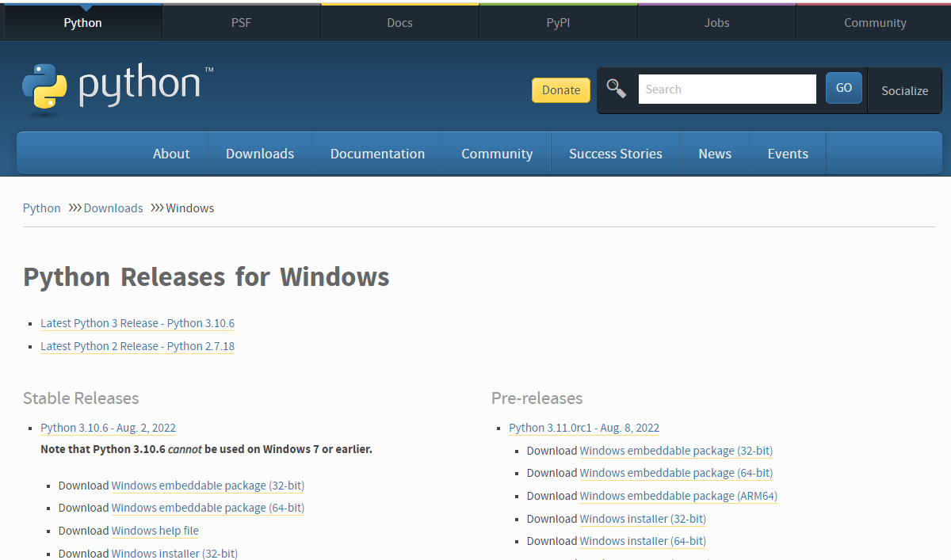Open the News navigation menu
Viewport: 951px width, 560px height.
(x=715, y=154)
